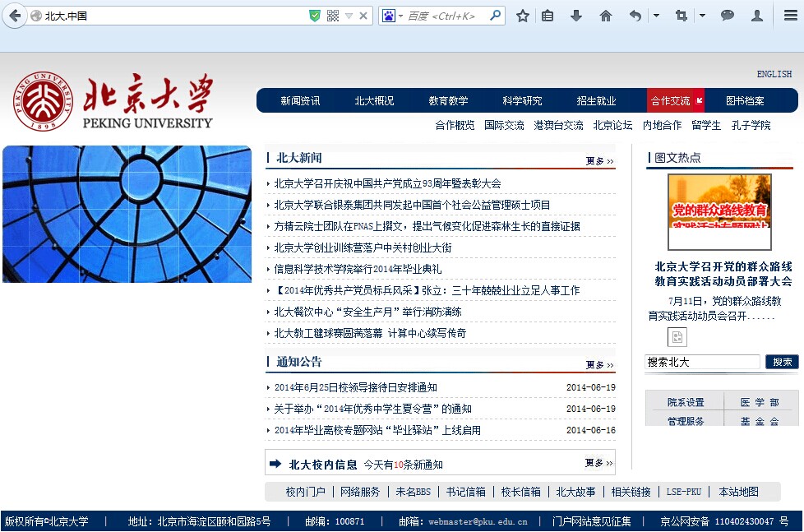804x532 pixels.
Task: Open the user account icon
Action: pos(757,16)
